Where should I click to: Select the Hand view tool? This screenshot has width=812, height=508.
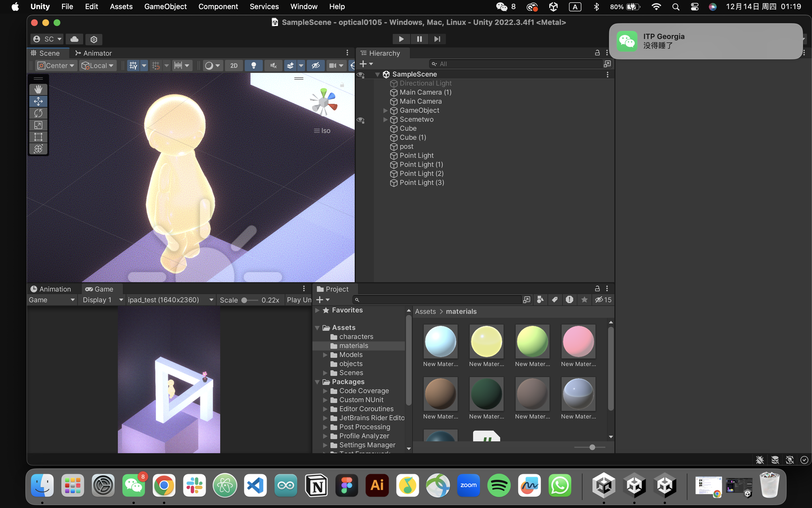(x=38, y=89)
